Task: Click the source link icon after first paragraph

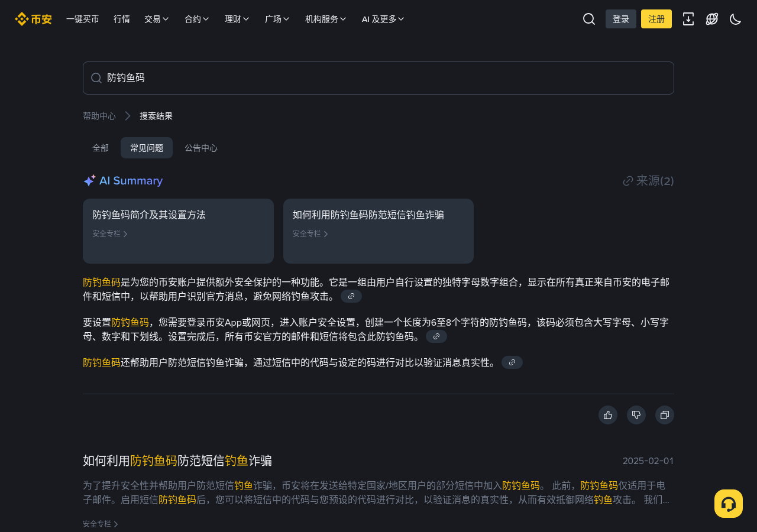Action: point(351,296)
